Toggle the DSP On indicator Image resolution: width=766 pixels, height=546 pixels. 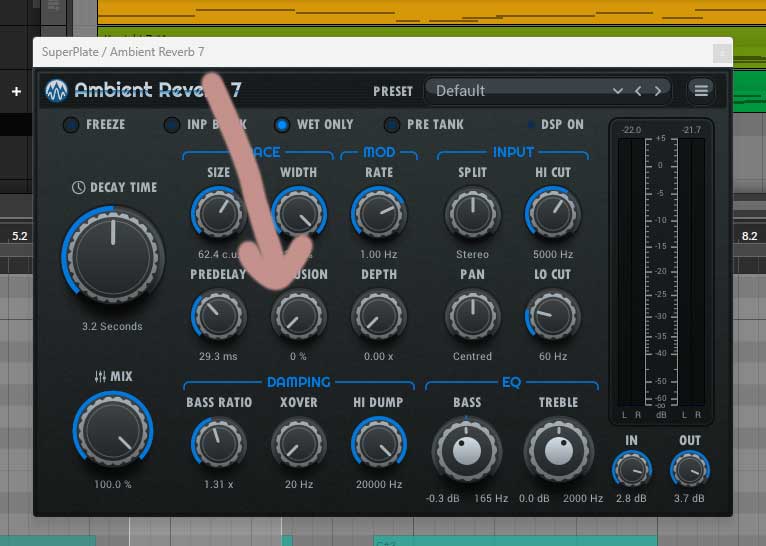[531, 125]
